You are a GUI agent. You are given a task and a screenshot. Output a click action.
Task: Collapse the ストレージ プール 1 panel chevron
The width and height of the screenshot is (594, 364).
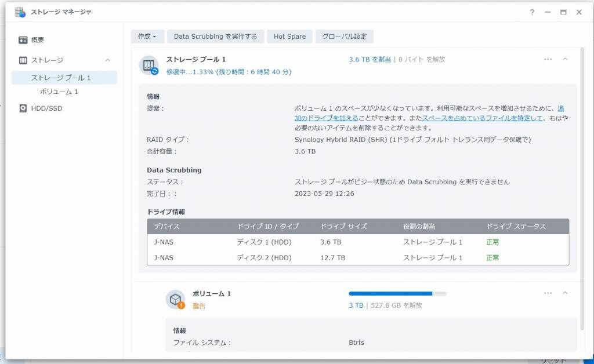click(x=565, y=59)
